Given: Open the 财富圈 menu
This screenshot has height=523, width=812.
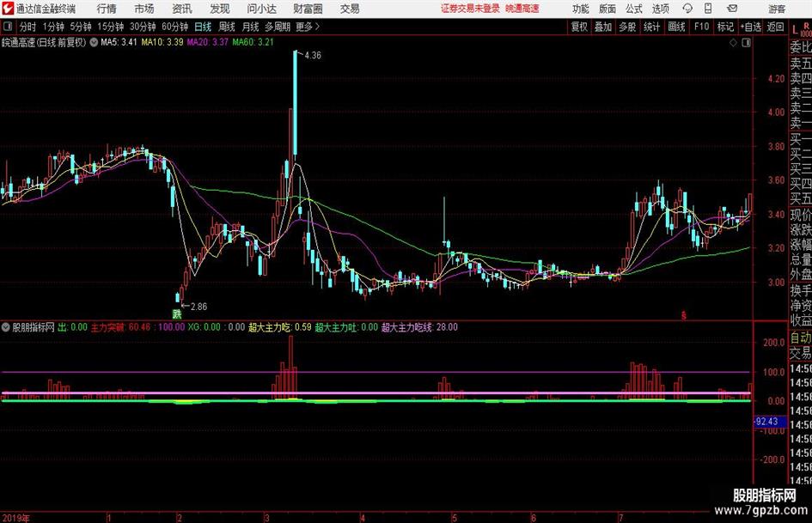Looking at the screenshot, I should [x=308, y=9].
